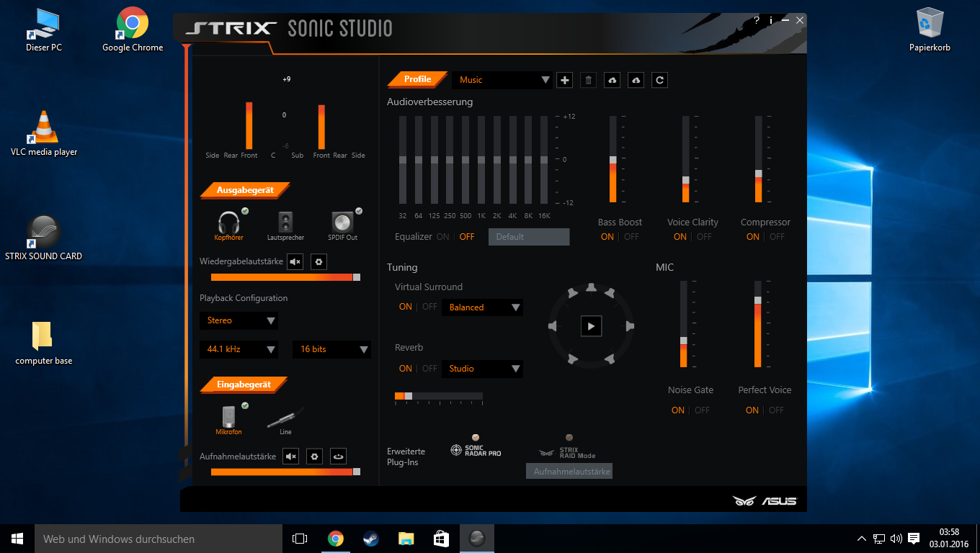980x553 pixels.
Task: Click the Reverb amount horizontal slider
Action: click(438, 396)
